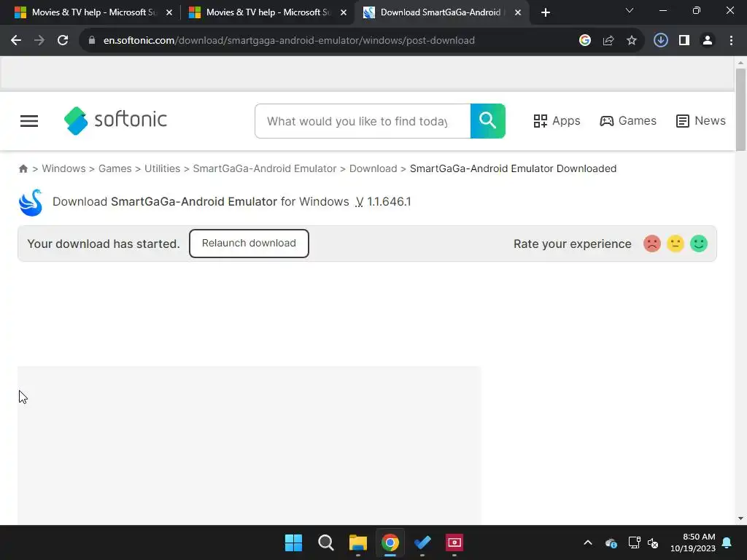
Task: Focus the Softonic search field
Action: pos(363,121)
